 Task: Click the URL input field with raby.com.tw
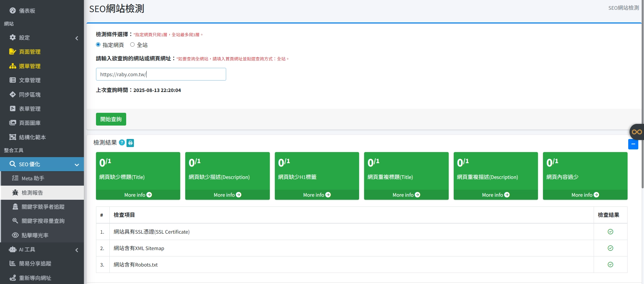161,74
